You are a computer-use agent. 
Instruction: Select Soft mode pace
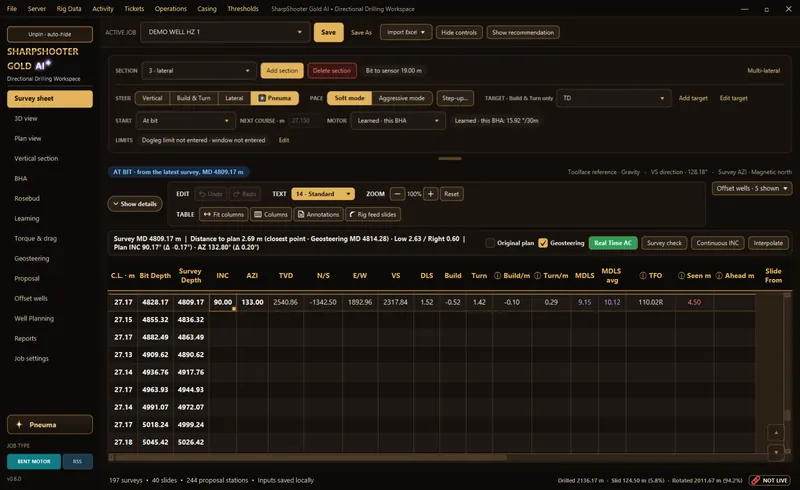(349, 98)
